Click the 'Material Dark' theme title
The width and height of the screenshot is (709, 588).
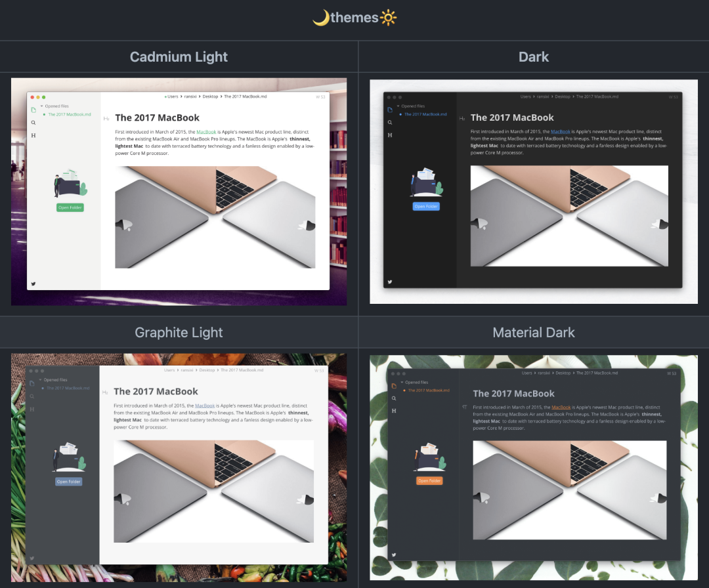click(534, 333)
